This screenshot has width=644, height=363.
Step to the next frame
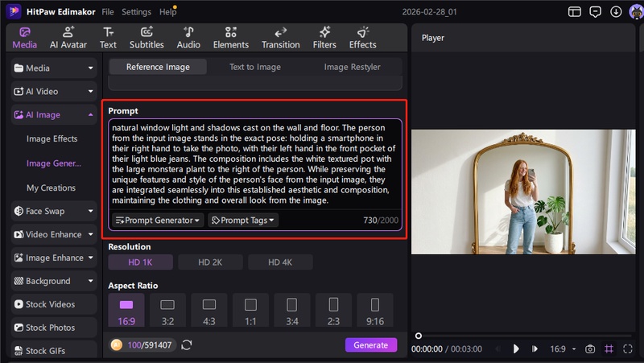pyautogui.click(x=535, y=349)
